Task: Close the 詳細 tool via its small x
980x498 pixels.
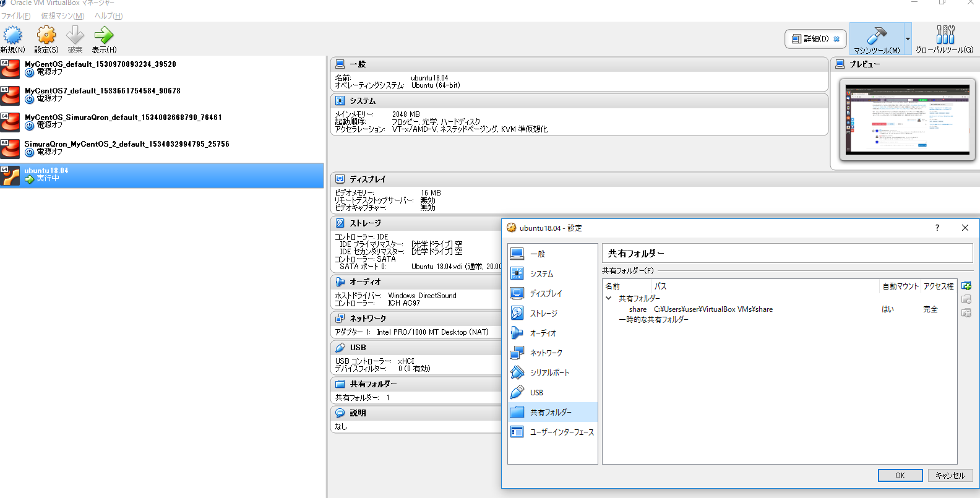Action: (837, 39)
